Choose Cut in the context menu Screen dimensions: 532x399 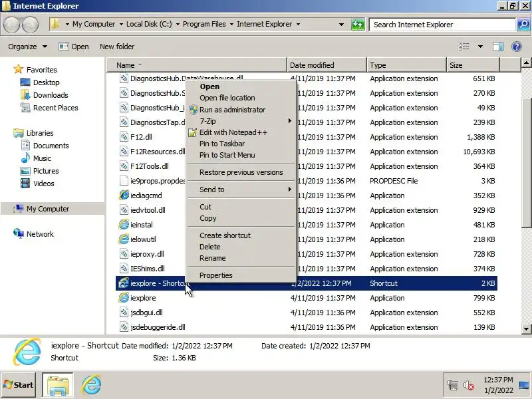(241, 207)
